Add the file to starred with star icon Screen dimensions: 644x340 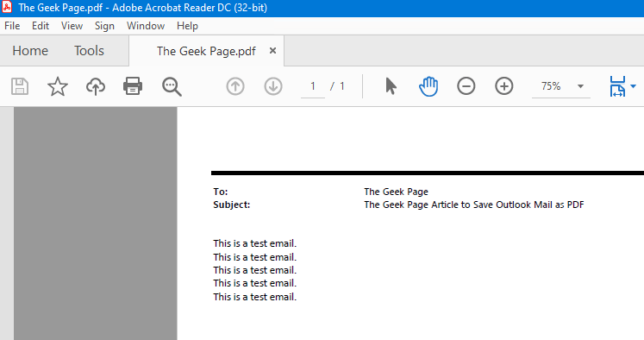pyautogui.click(x=58, y=86)
